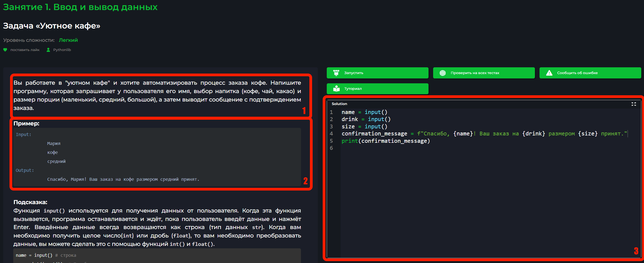Click the example output line starting with Спасибо
The height and width of the screenshot is (263, 644).
pyautogui.click(x=123, y=179)
